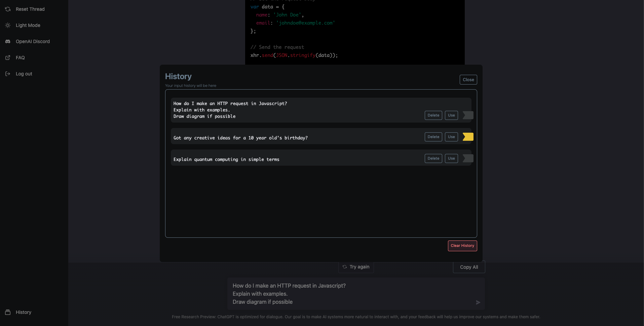Use the quantum computing history entry
Viewport: 644px width, 326px height.
click(x=451, y=158)
